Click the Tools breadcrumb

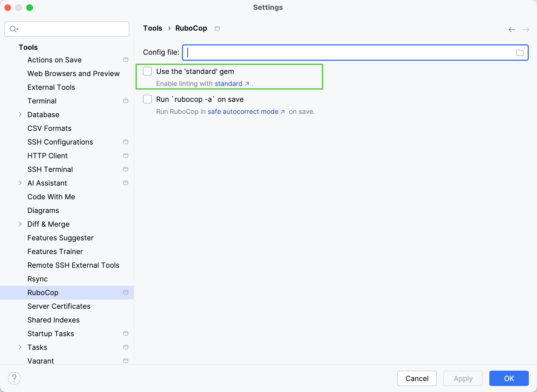tap(153, 28)
